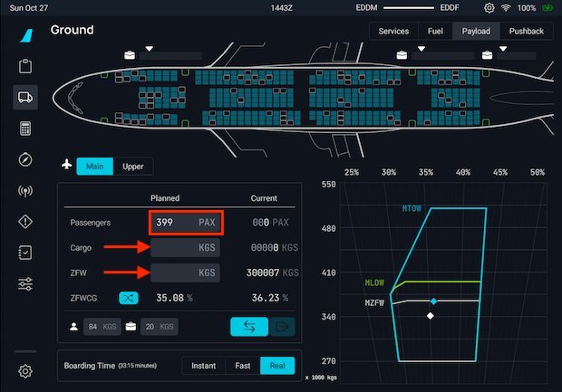Open the Ground truck icon page
This screenshot has width=562, height=392.
pyautogui.click(x=25, y=98)
